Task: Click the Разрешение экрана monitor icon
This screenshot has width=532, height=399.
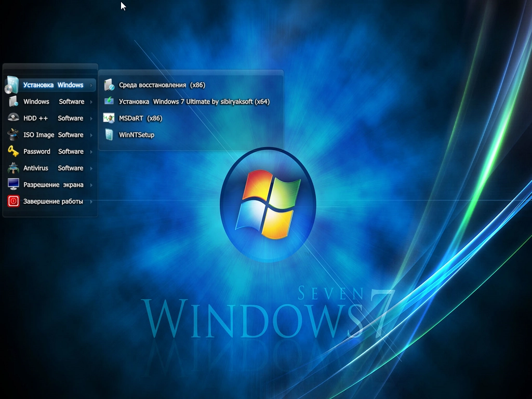Action: click(x=13, y=184)
